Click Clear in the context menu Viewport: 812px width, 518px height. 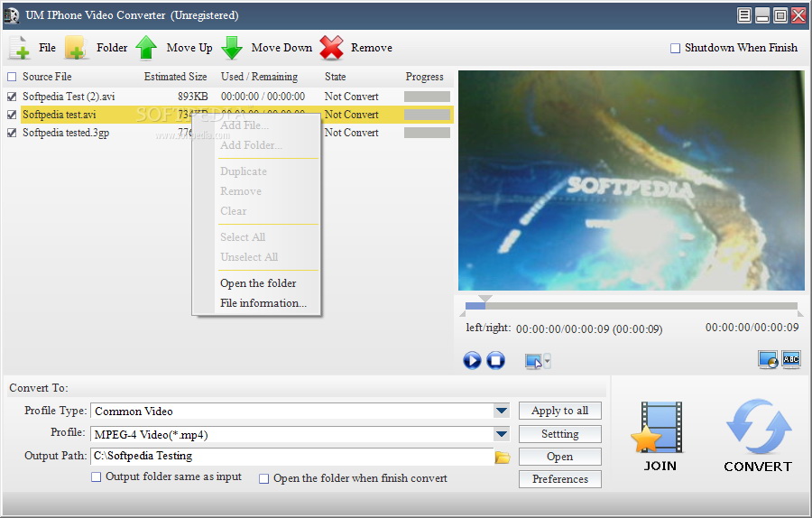(x=234, y=211)
